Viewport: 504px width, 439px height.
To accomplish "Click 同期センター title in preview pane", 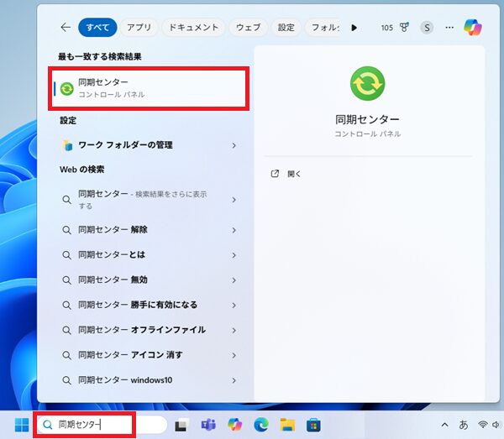I will (367, 119).
